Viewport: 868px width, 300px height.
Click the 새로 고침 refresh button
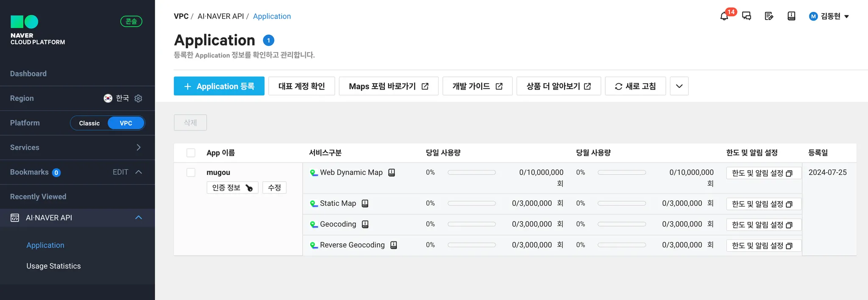point(635,86)
